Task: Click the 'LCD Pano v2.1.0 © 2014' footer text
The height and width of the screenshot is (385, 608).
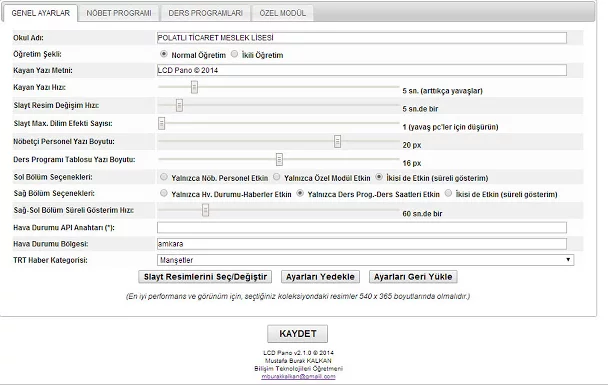Action: tap(298, 353)
